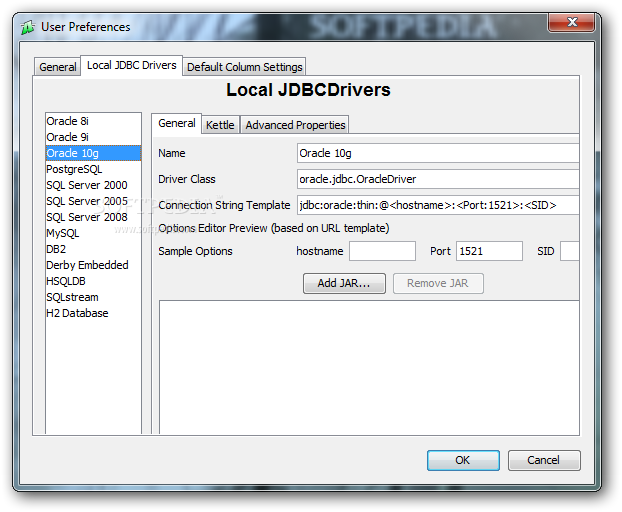This screenshot has width=622, height=512.
Task: Select SQL Server 2008 driver
Action: [x=93, y=217]
